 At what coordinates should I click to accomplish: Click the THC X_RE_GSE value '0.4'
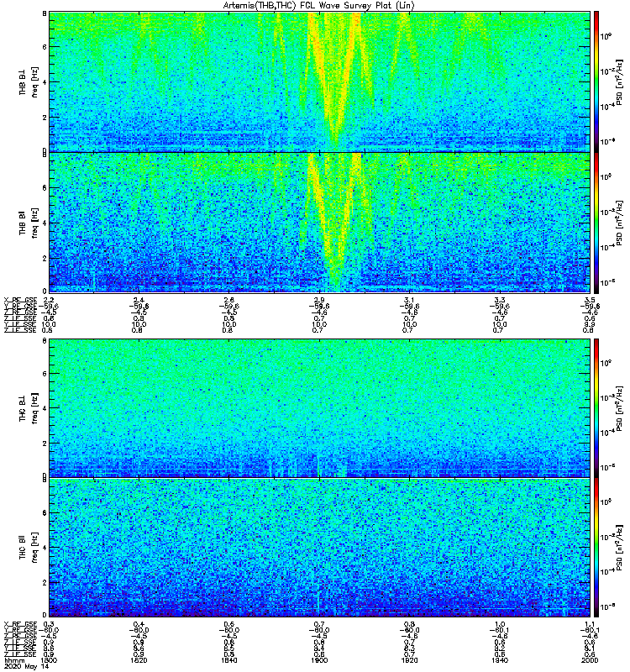point(139,624)
